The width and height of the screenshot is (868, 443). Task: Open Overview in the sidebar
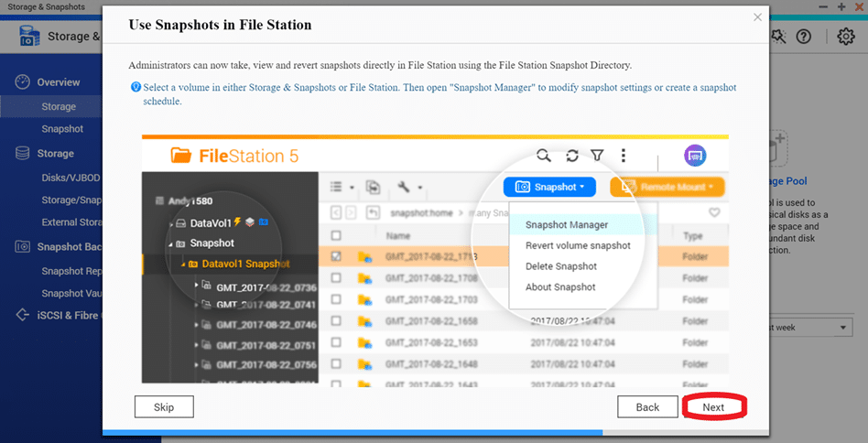[x=58, y=81]
